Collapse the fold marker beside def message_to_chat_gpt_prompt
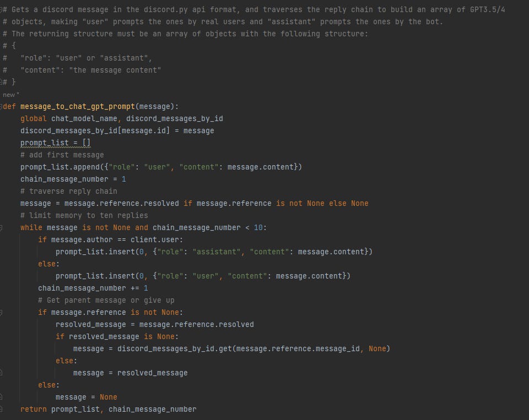 (1, 107)
